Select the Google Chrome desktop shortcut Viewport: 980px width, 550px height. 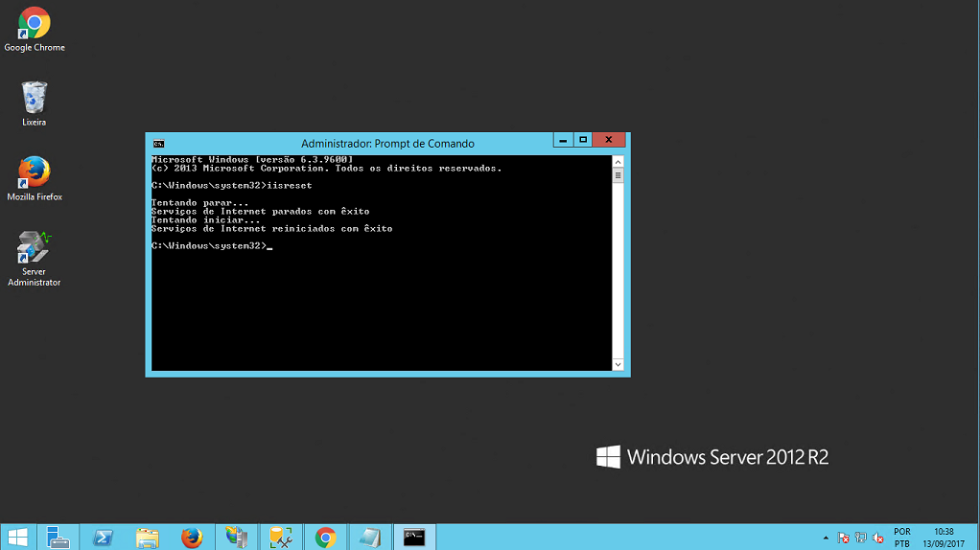[35, 30]
